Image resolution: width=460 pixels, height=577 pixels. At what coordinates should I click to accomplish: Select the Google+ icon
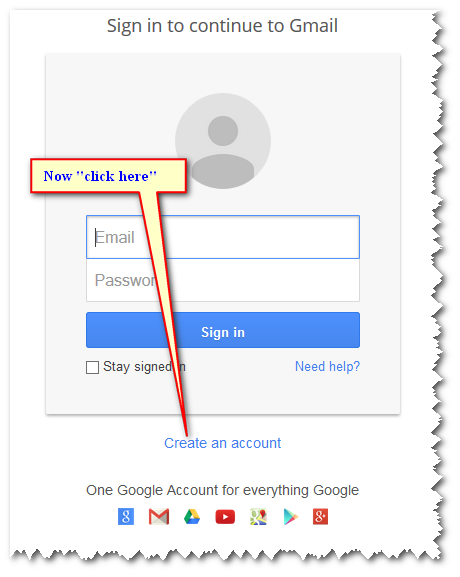[x=320, y=517]
